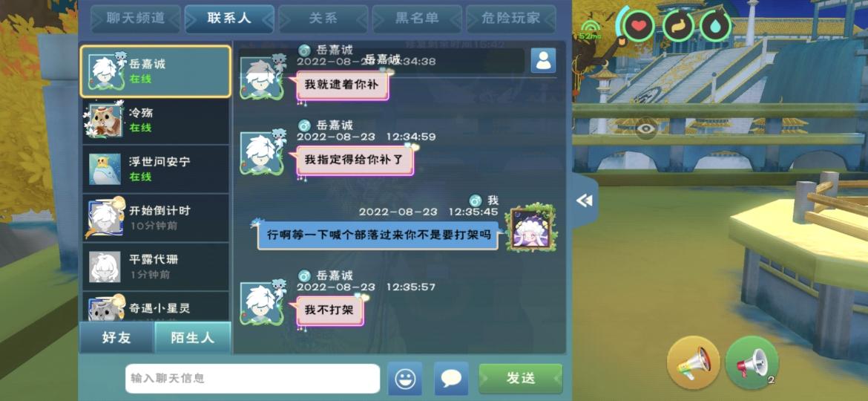868x401 pixels.
Task: Click the speech bubble quick-phrase icon
Action: 451,378
